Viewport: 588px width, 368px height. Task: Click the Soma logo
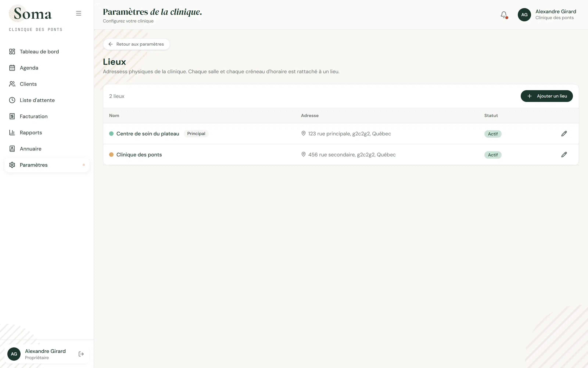click(30, 13)
